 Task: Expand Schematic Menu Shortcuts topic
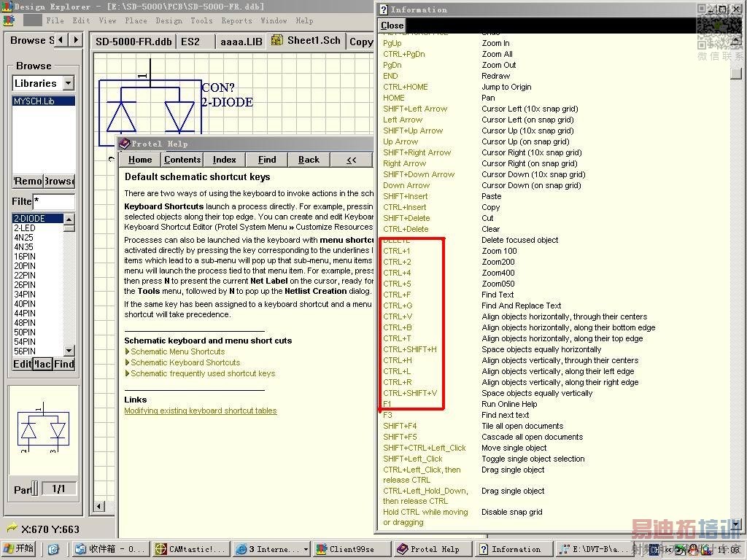[178, 351]
